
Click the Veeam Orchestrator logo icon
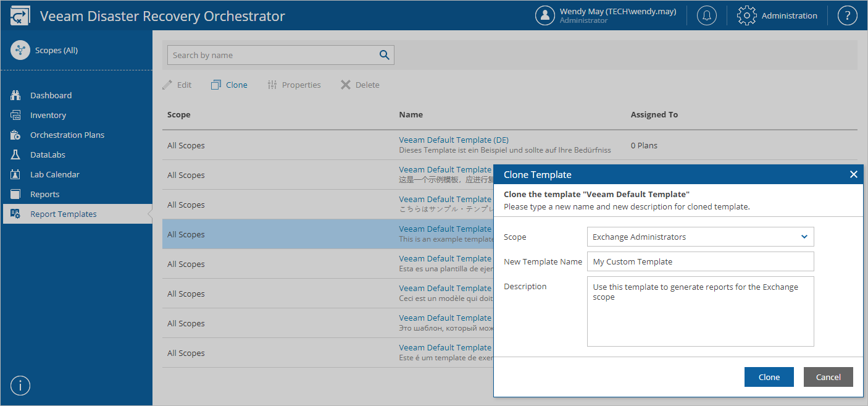pyautogui.click(x=20, y=16)
